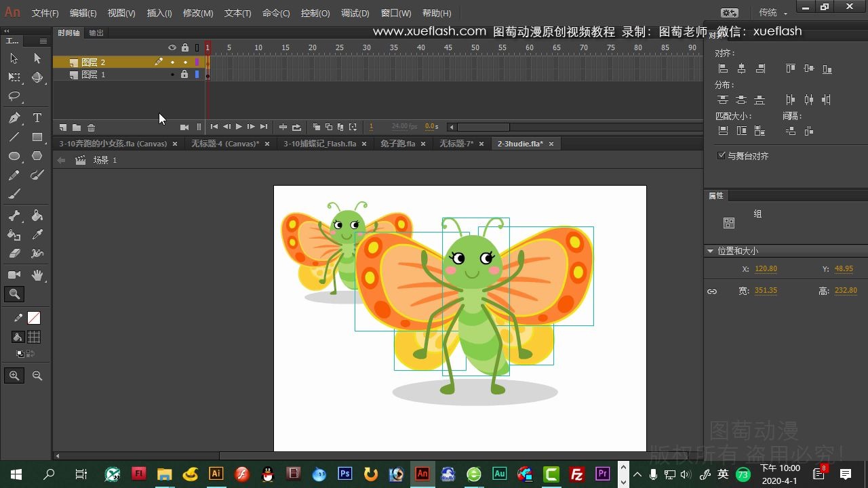This screenshot has height=488, width=868.
Task: Choose the Enlarge zoom option
Action: 14,375
